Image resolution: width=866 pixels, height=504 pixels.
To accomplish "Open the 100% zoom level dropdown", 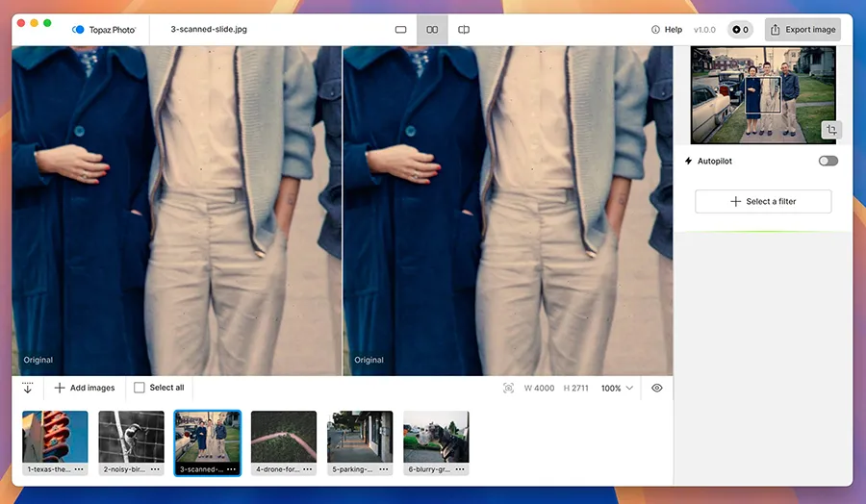I will pyautogui.click(x=617, y=389).
